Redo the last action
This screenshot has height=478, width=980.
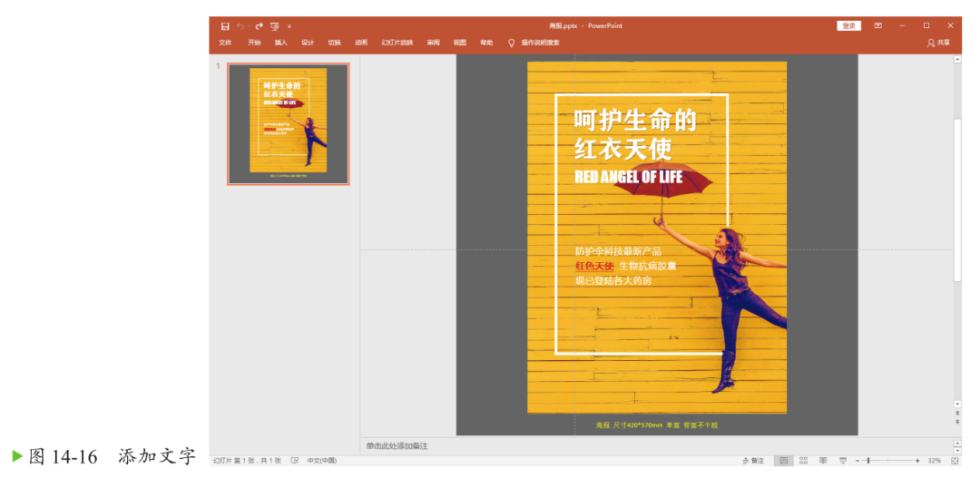(259, 26)
